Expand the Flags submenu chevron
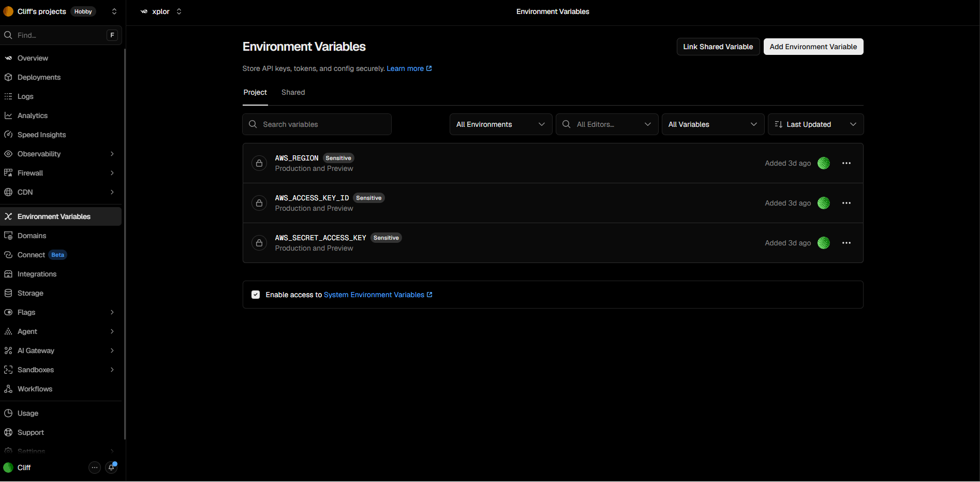 point(112,312)
